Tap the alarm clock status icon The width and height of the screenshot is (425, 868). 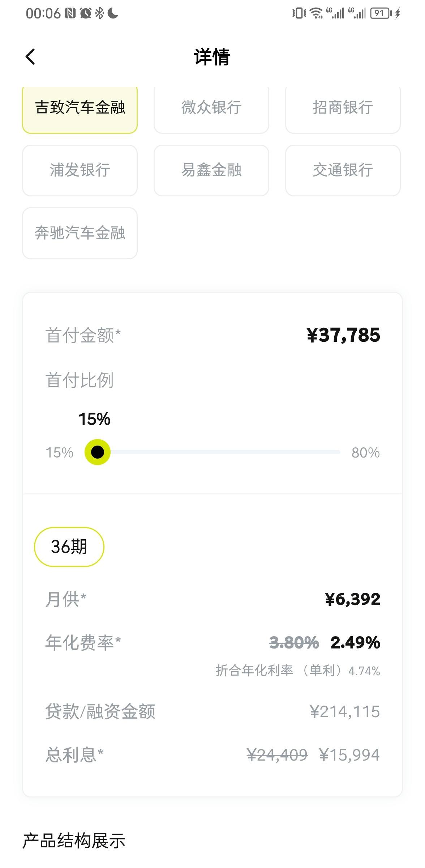pos(85,13)
